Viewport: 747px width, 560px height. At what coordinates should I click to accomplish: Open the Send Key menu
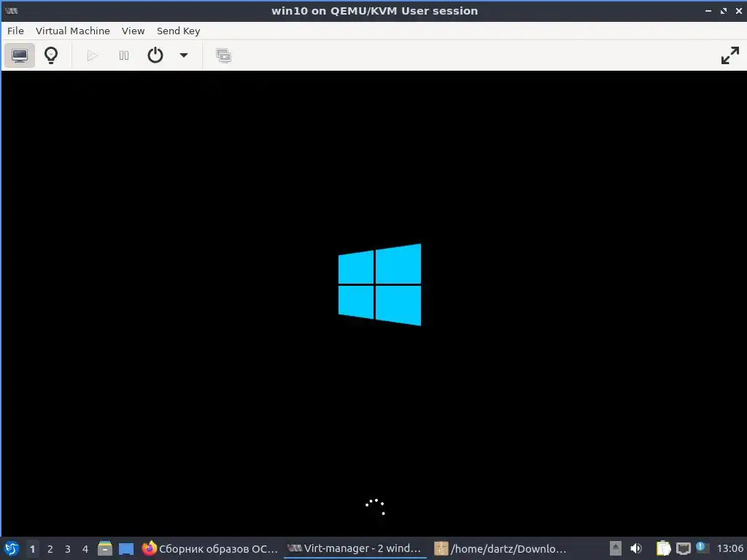point(178,31)
